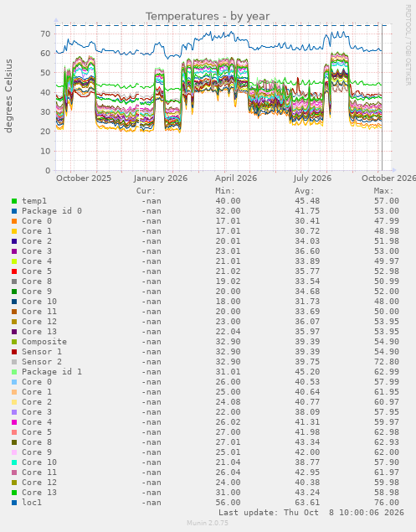Screen dimensions: 416x532
Task: Click the graph title Temperatures - by year
Action: point(208,16)
